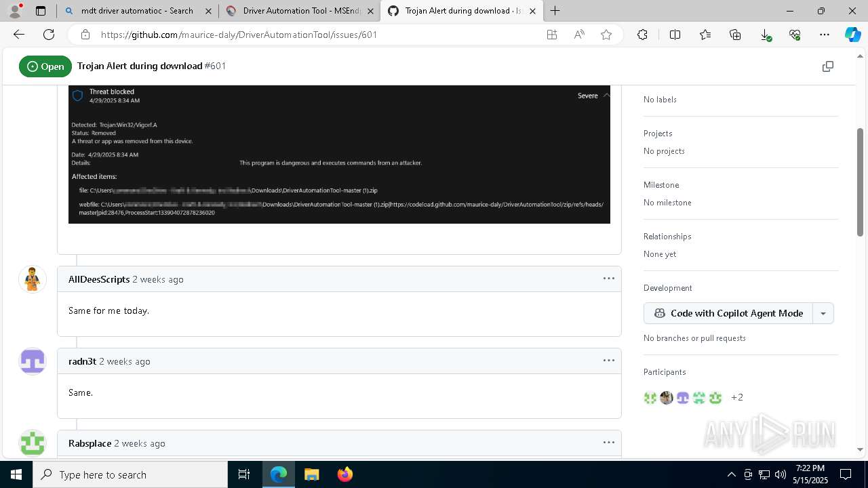Collapse the Severe threat chevron in screenshot
The height and width of the screenshot is (488, 868).
(606, 96)
